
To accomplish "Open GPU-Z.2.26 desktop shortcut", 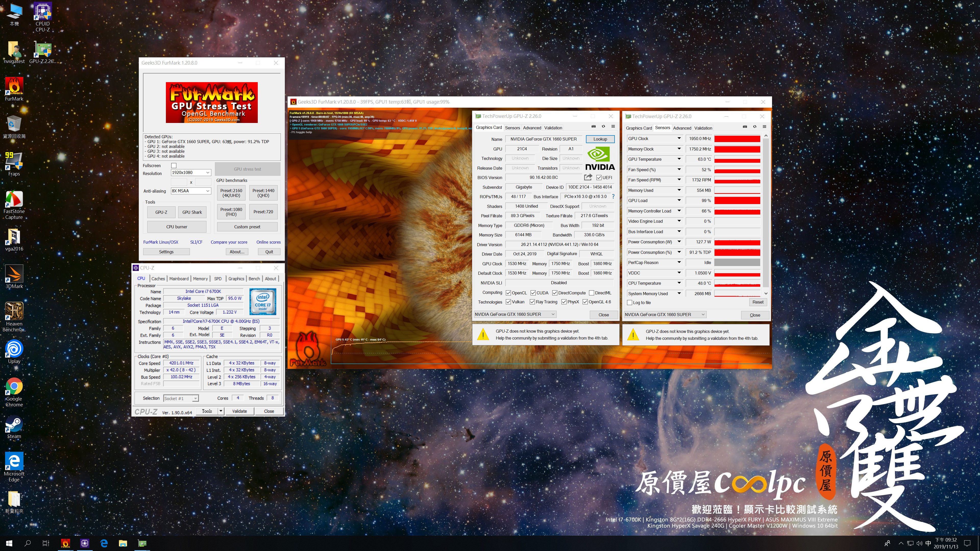I will coord(43,52).
